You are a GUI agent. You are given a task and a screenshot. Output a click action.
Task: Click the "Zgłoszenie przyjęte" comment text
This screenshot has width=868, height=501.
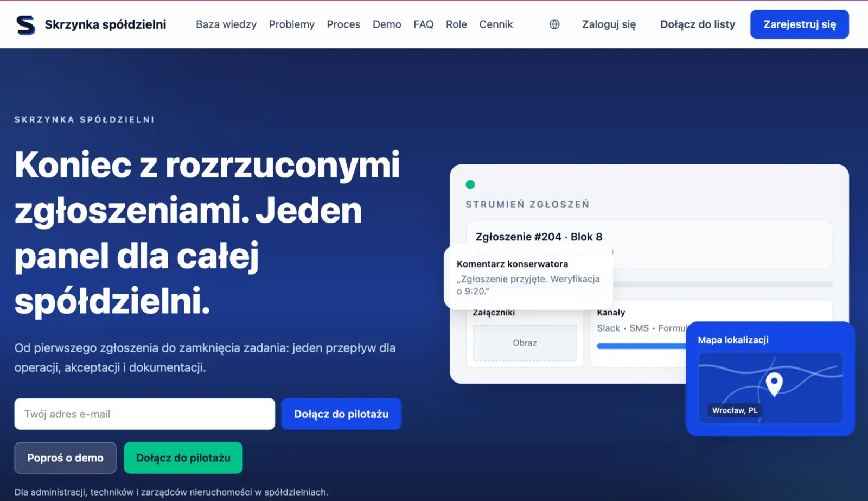(528, 285)
